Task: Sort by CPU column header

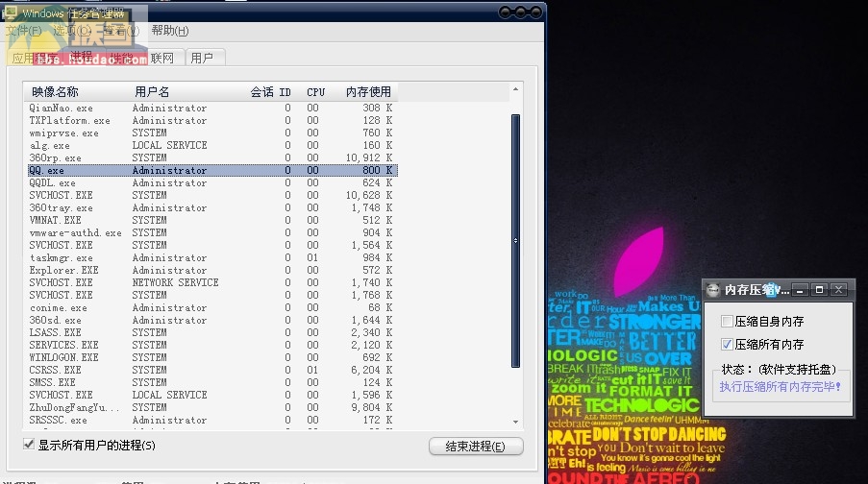Action: click(315, 92)
